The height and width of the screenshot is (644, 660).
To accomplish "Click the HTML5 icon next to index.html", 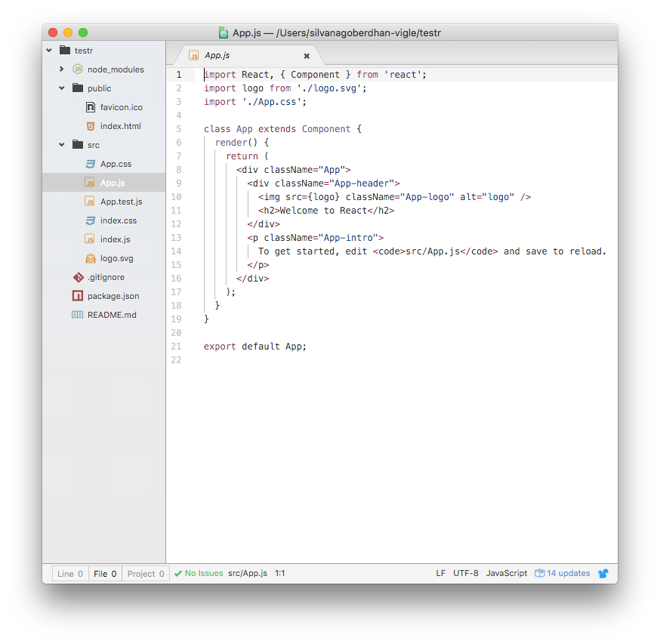I will click(x=89, y=125).
